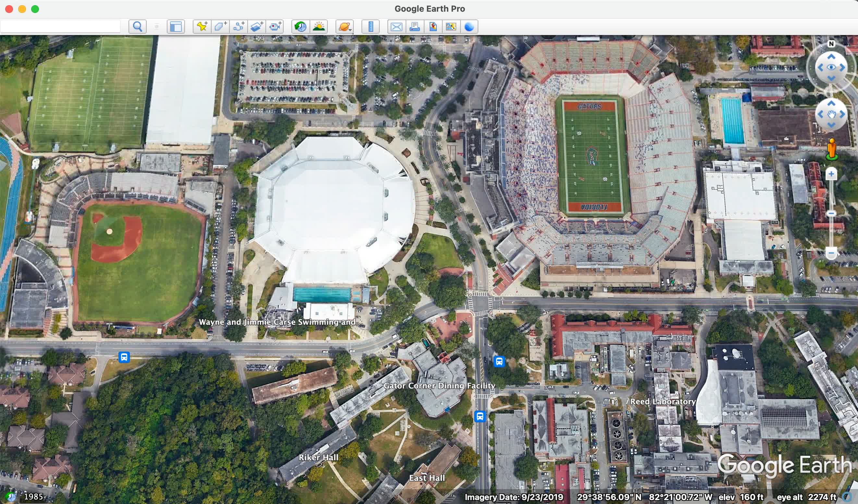
Task: Click the empty search input field
Action: (61, 27)
